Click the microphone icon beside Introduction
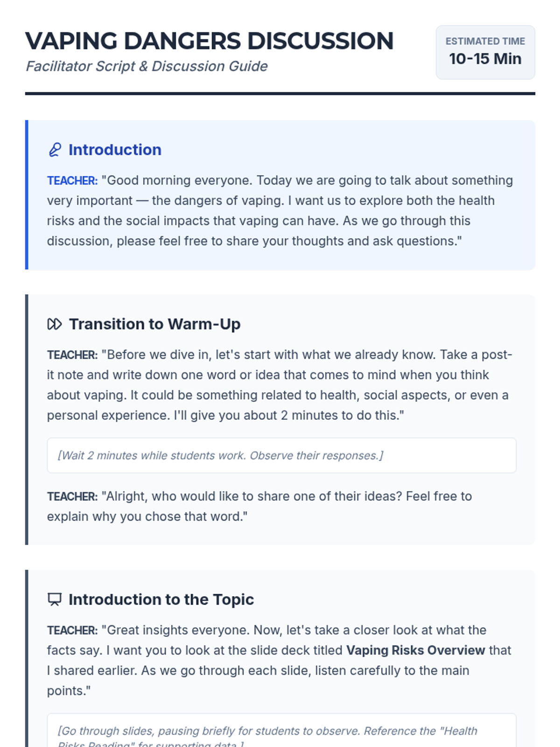 (x=55, y=150)
